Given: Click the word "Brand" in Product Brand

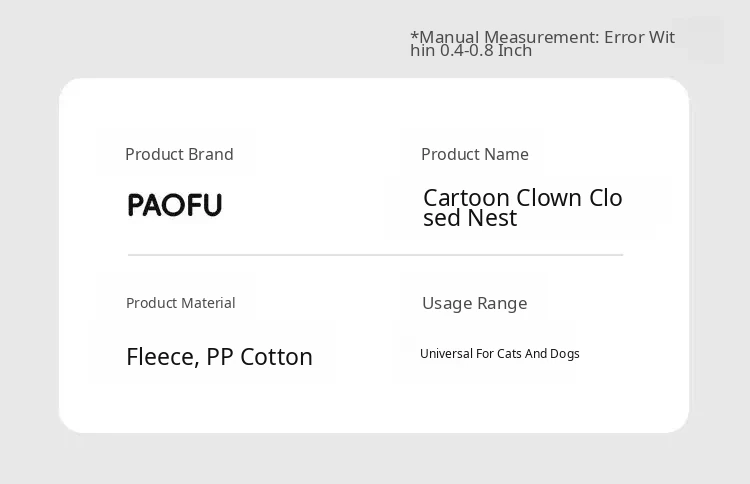Looking at the screenshot, I should pos(209,154).
